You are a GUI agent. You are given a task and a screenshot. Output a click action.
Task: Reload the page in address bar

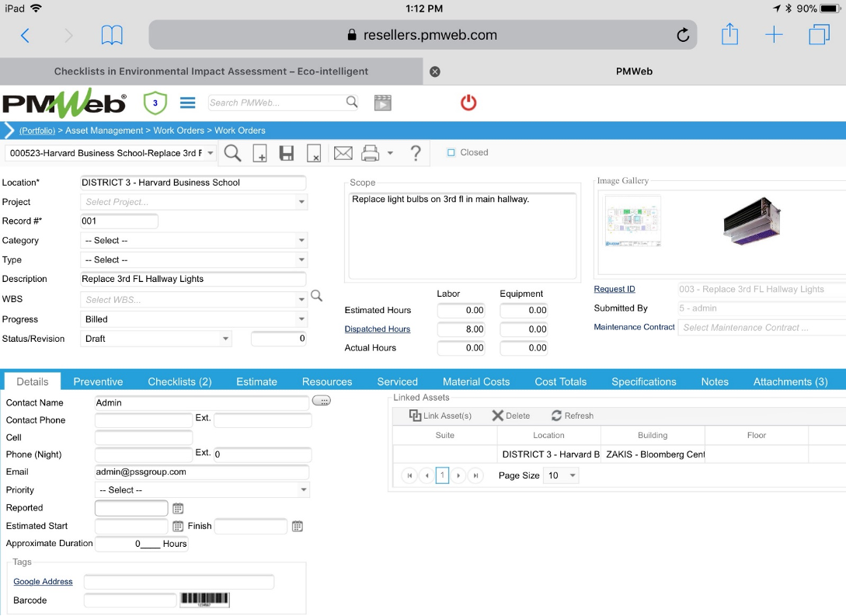(x=683, y=35)
